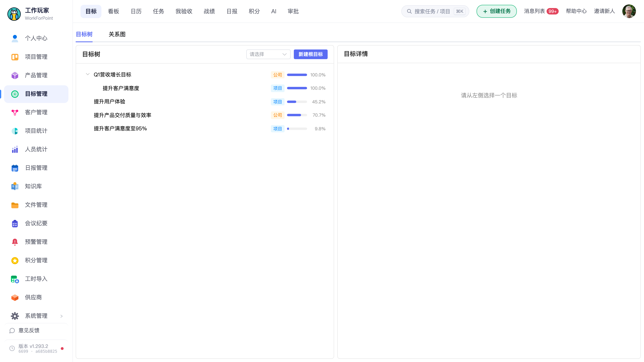Open the user avatar menu

pyautogui.click(x=629, y=11)
